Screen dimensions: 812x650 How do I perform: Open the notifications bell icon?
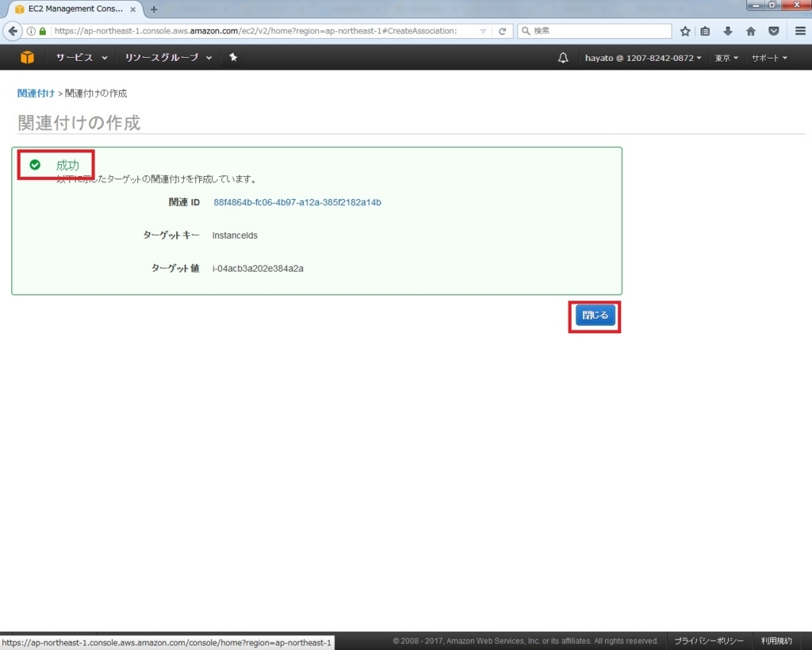coord(563,58)
